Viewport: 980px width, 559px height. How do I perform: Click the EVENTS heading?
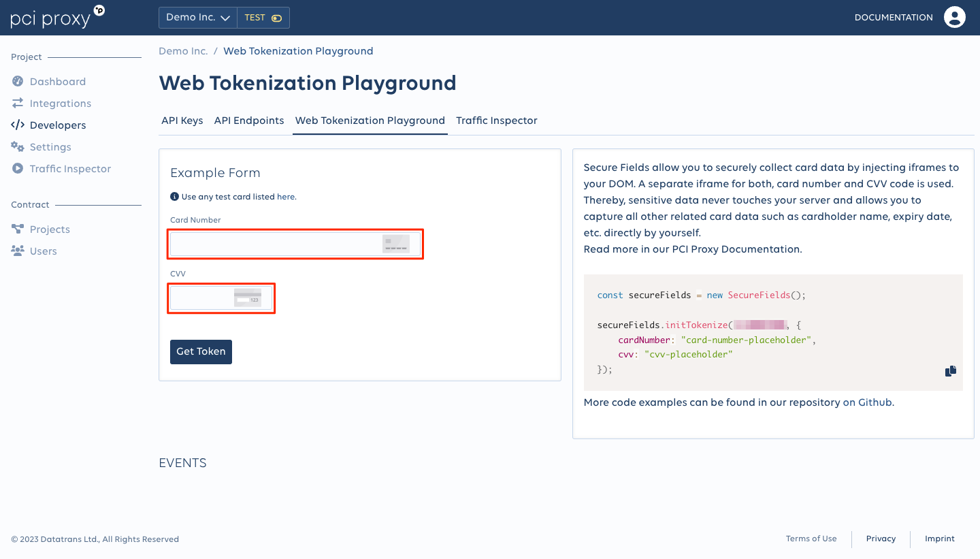(182, 463)
